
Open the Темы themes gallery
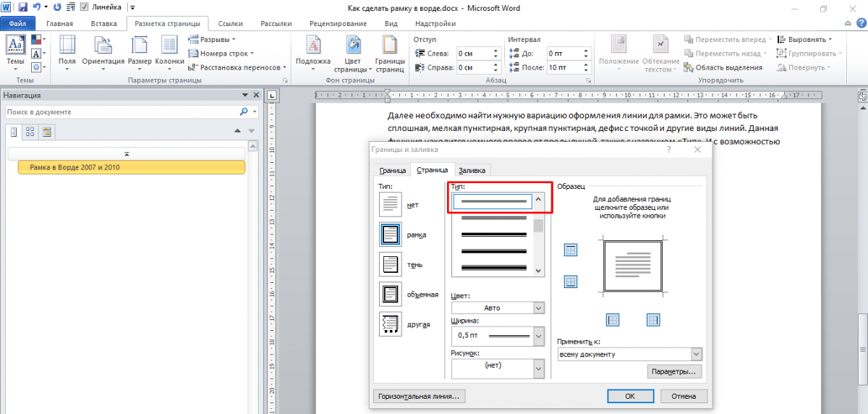click(x=14, y=51)
